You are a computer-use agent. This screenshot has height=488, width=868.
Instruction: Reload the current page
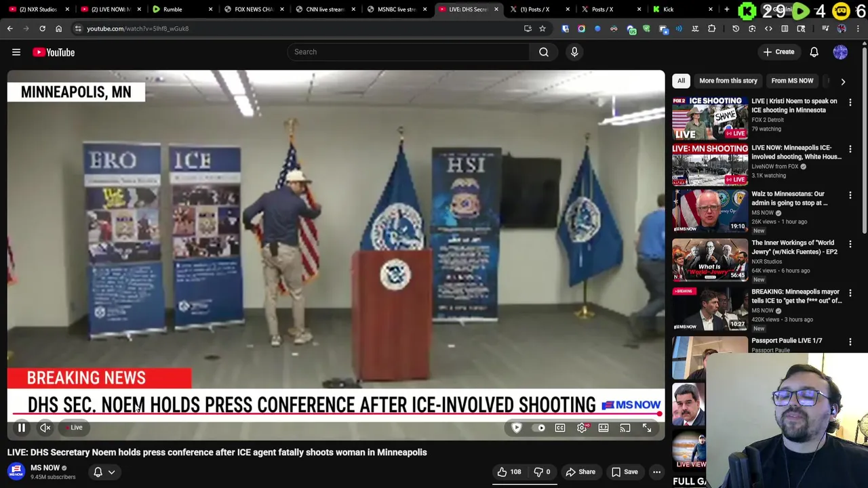tap(42, 28)
